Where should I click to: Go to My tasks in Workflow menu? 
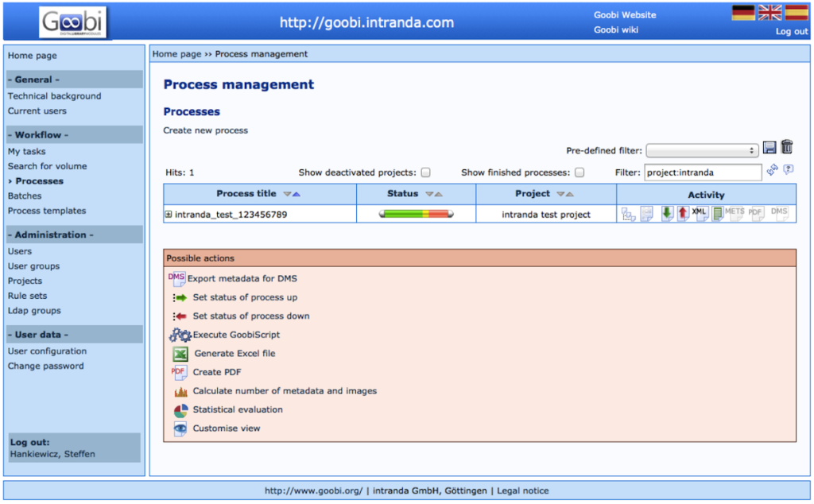(x=26, y=152)
